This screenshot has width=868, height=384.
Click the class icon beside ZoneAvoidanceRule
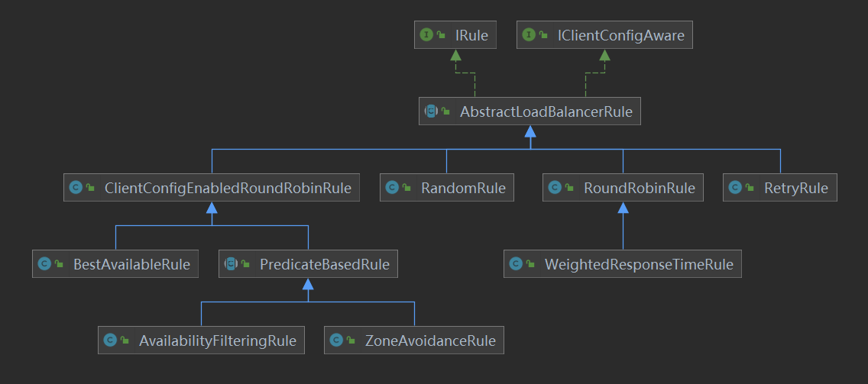(x=336, y=340)
